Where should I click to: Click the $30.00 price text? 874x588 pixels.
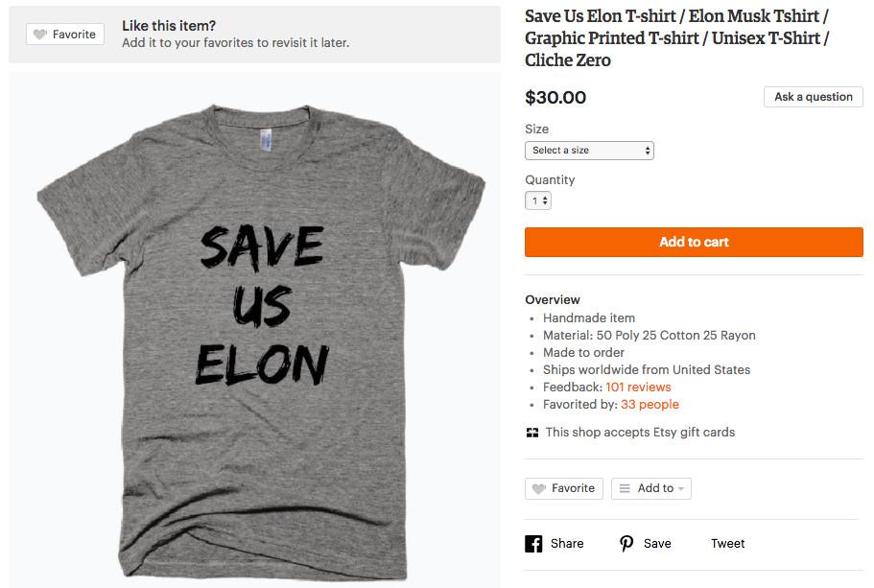tap(555, 98)
